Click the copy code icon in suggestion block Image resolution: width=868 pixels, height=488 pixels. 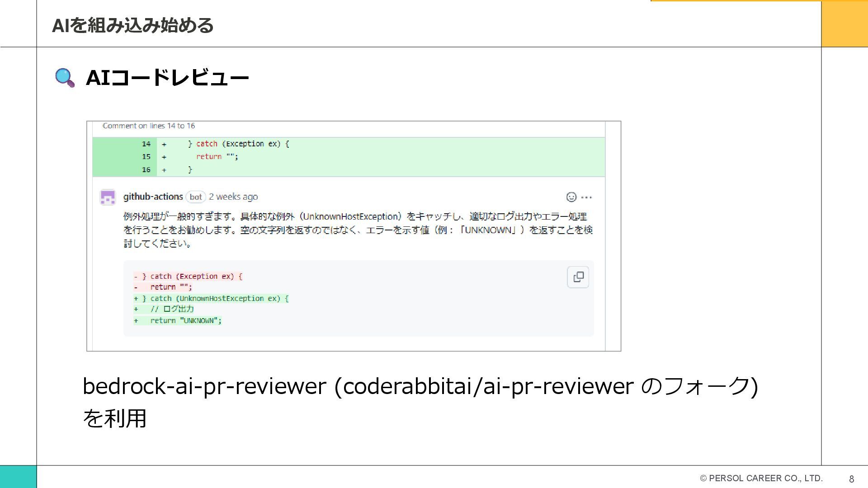578,277
